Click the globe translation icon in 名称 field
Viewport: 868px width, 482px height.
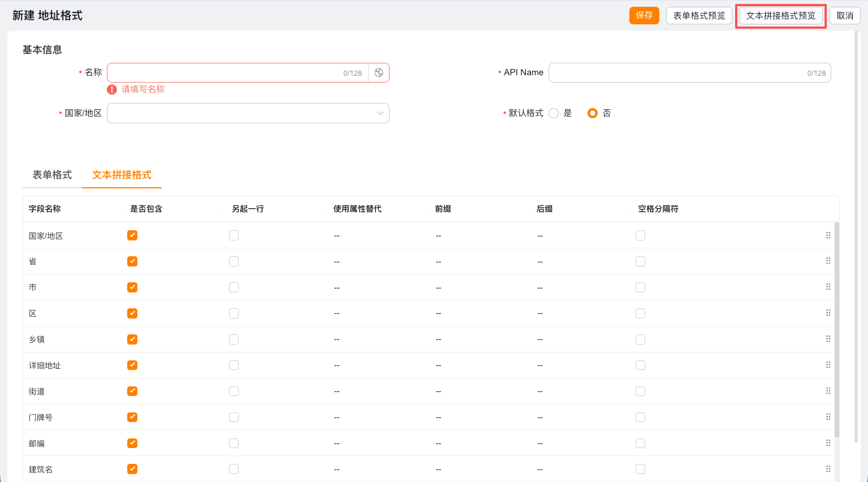[x=379, y=73]
